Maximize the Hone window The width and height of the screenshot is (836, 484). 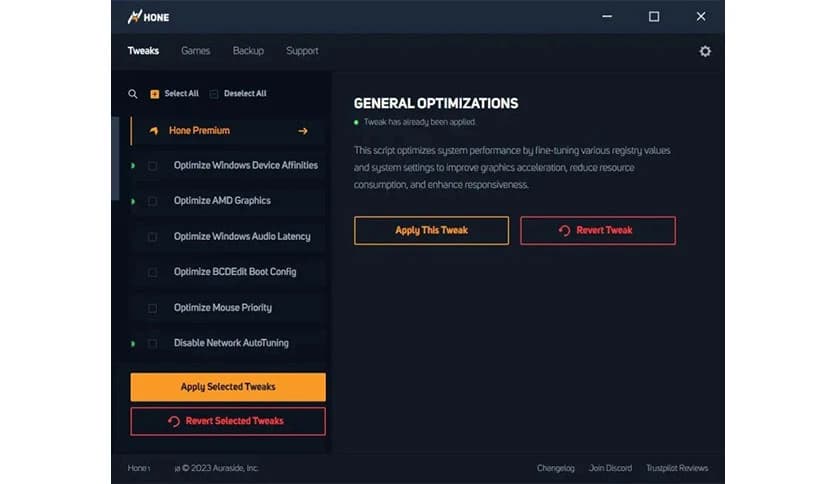(x=654, y=17)
